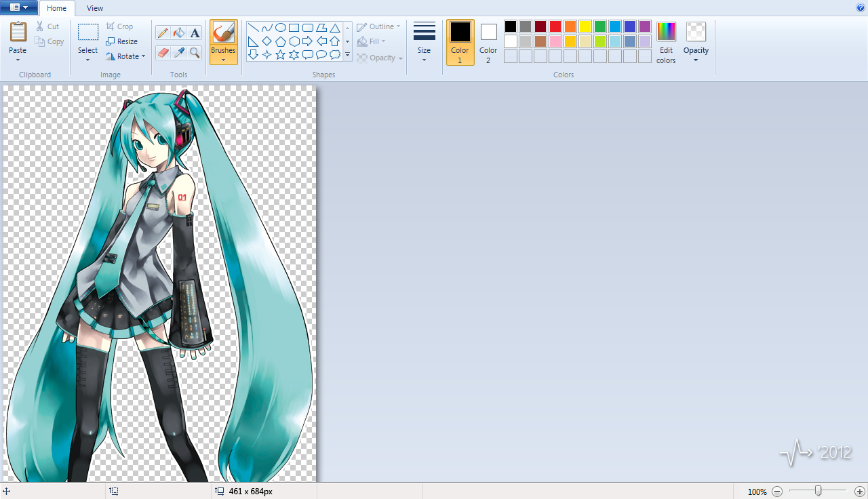Viewport: 868px width, 499px height.
Task: Select the Text tool
Action: [x=195, y=33]
